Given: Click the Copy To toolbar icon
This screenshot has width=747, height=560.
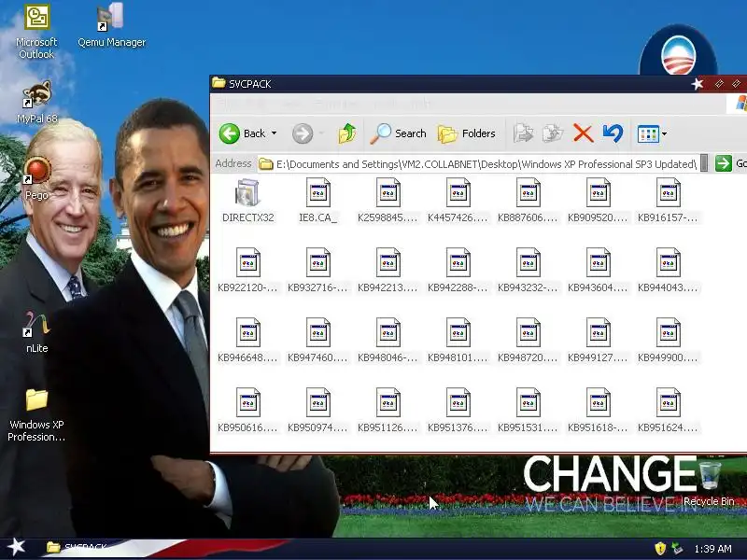Looking at the screenshot, I should pyautogui.click(x=553, y=133).
